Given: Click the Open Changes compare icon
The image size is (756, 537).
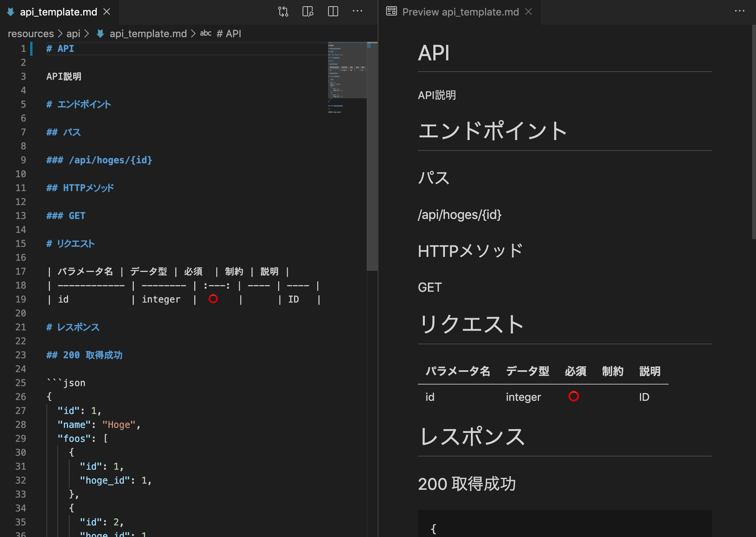Looking at the screenshot, I should (x=283, y=12).
